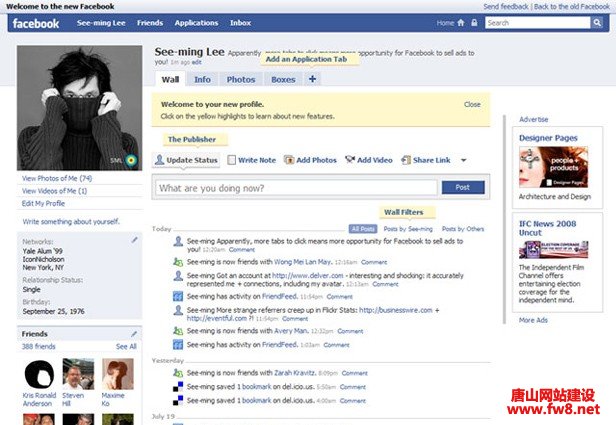Click del.icio.us icon on 5:50am bookmark story

178,387
